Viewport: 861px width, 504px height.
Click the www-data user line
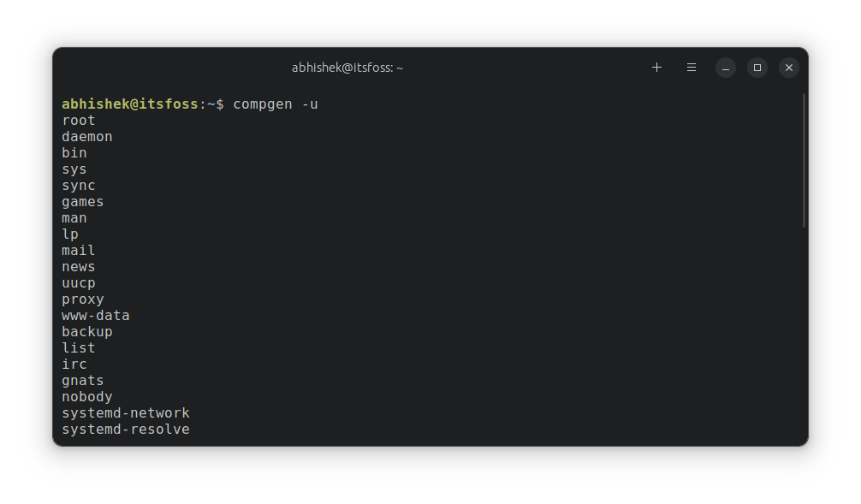point(95,315)
